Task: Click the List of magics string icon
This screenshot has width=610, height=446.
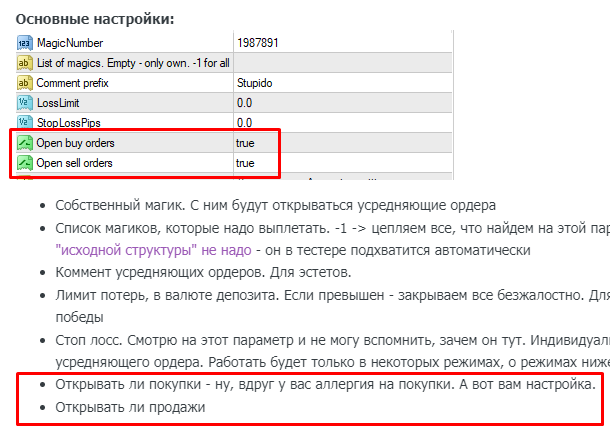Action: pyautogui.click(x=25, y=63)
